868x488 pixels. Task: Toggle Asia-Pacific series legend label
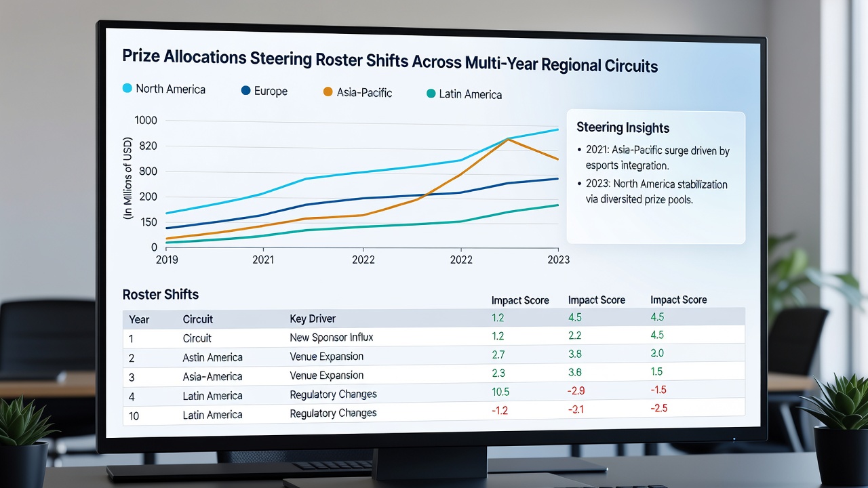tap(364, 92)
